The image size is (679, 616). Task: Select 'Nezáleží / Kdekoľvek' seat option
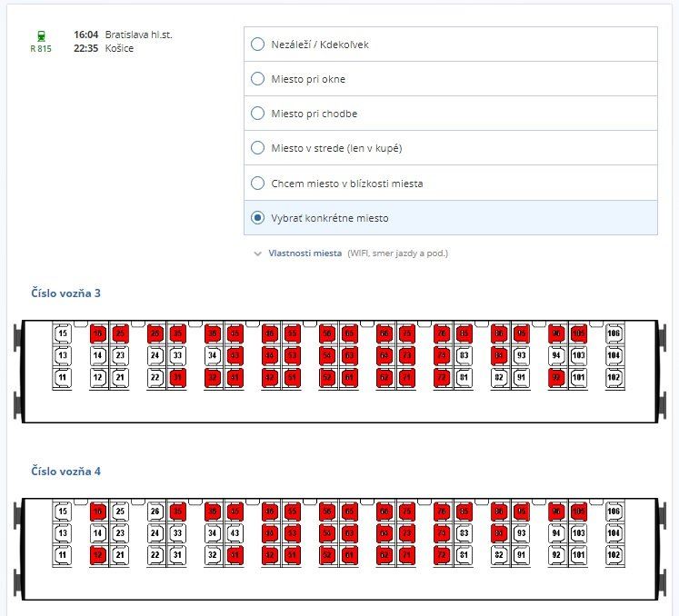pos(257,45)
